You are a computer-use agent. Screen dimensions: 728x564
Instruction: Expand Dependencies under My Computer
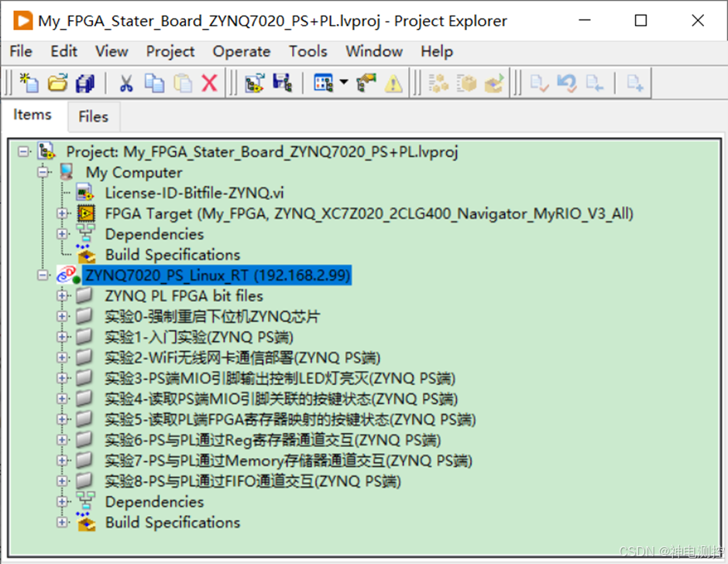tap(62, 234)
